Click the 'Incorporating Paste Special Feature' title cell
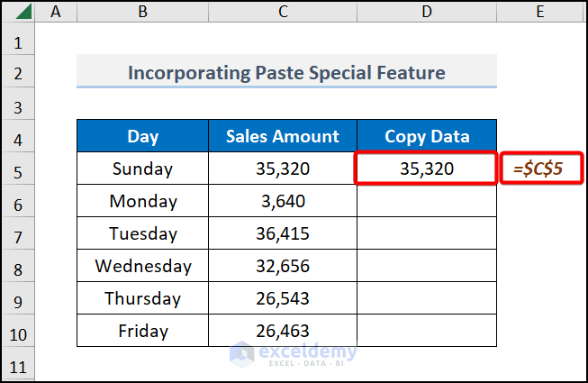The width and height of the screenshot is (588, 383). pyautogui.click(x=286, y=72)
